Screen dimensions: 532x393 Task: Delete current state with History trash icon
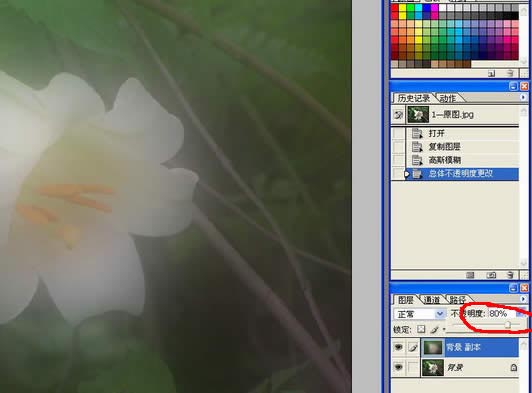coord(510,275)
